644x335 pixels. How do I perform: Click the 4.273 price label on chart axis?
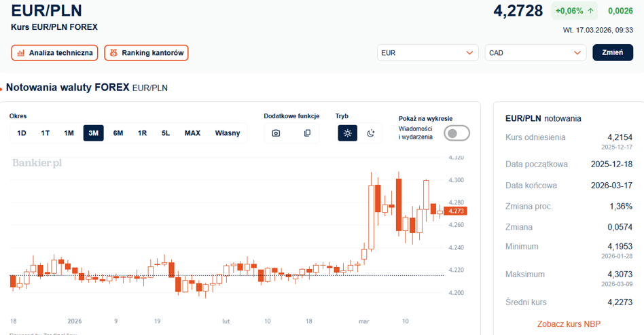[x=455, y=211]
